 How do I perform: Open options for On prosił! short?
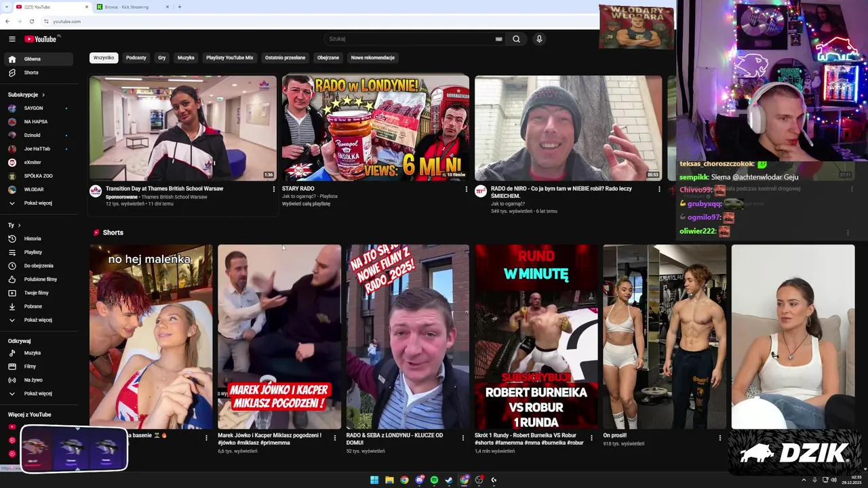pyautogui.click(x=720, y=438)
